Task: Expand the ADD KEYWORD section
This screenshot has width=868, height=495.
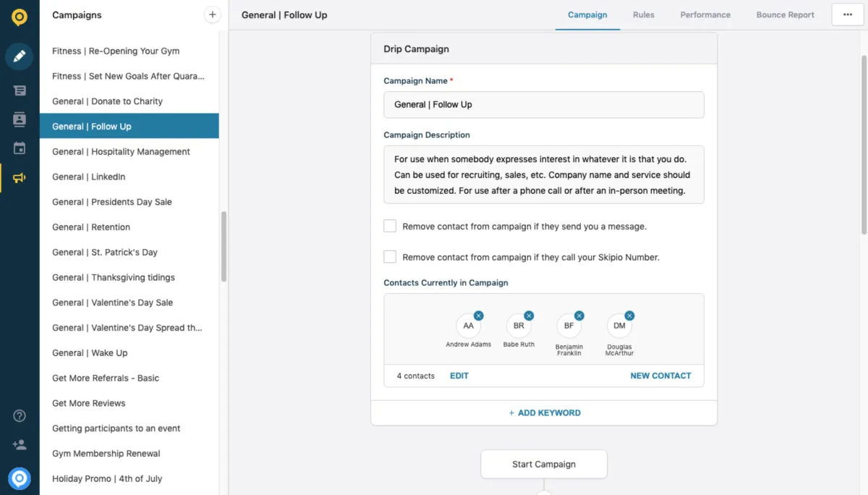Action: 544,412
